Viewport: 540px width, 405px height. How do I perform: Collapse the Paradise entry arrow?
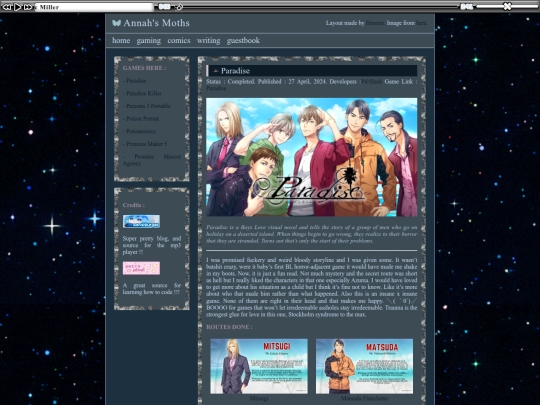(x=216, y=71)
